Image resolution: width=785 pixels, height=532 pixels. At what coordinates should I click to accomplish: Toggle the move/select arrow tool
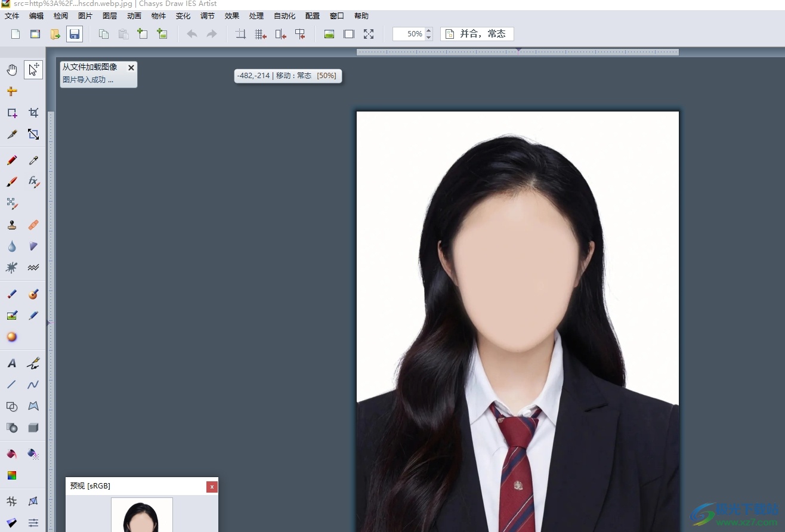click(33, 70)
